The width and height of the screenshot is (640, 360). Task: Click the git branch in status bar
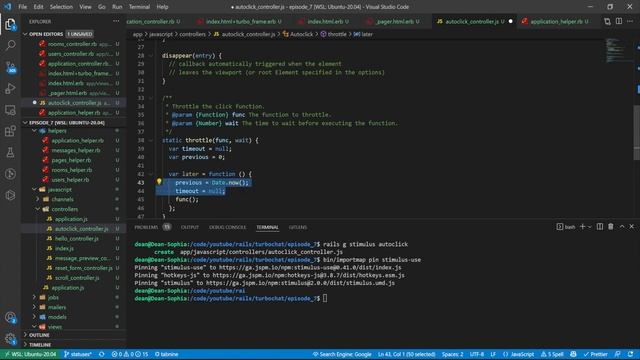coord(78,354)
